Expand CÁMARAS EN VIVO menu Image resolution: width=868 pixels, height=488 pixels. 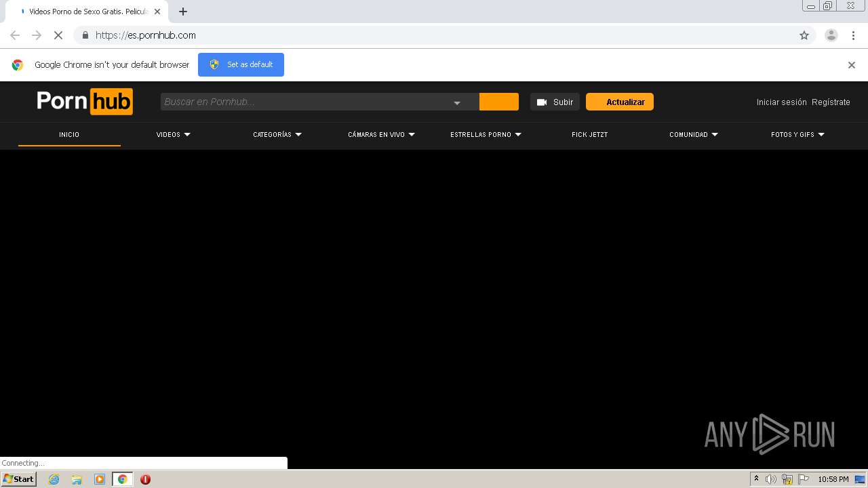pos(381,134)
